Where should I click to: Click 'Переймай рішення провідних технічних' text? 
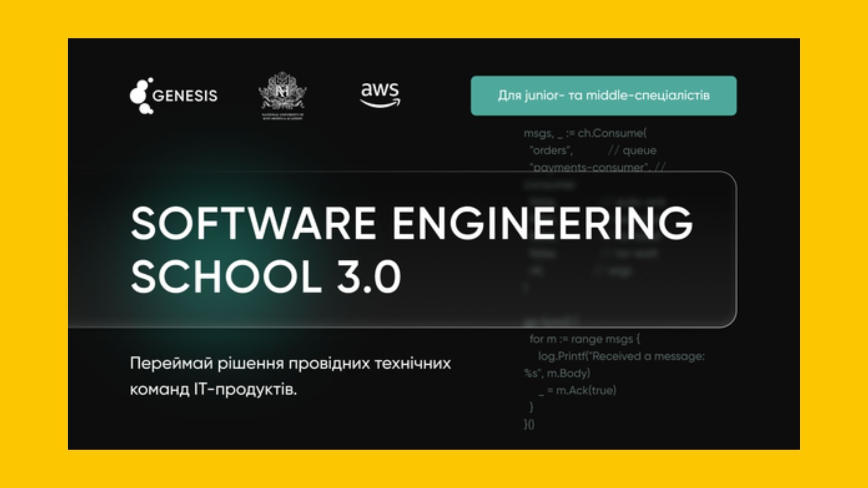[x=290, y=364]
